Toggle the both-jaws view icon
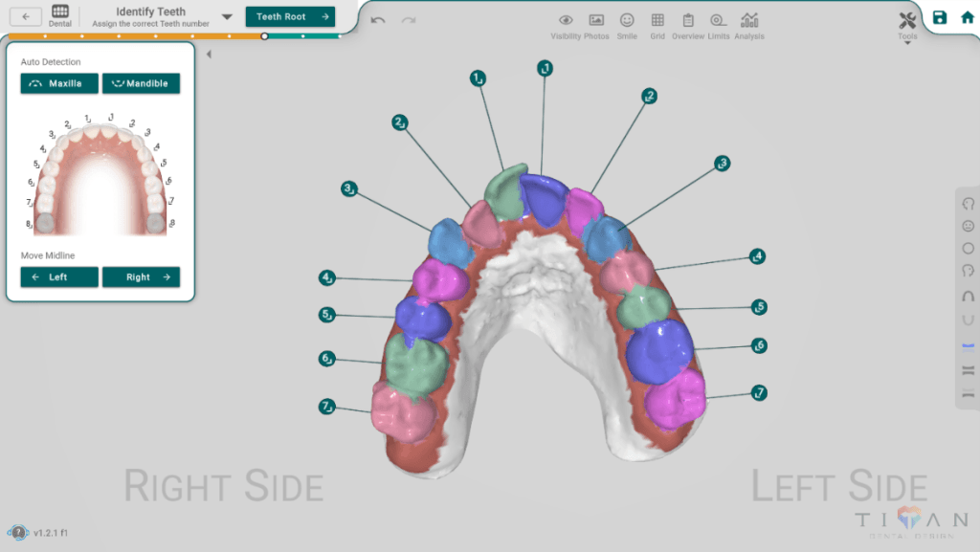 [969, 370]
